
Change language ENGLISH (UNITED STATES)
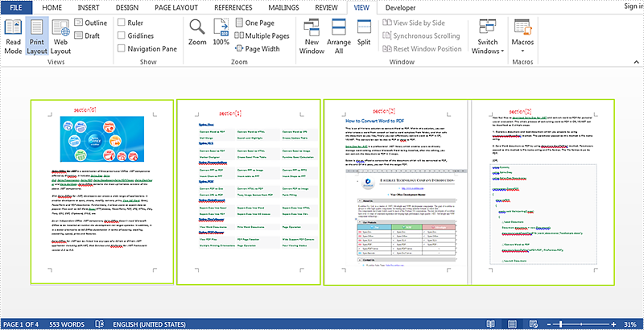pyautogui.click(x=149, y=324)
